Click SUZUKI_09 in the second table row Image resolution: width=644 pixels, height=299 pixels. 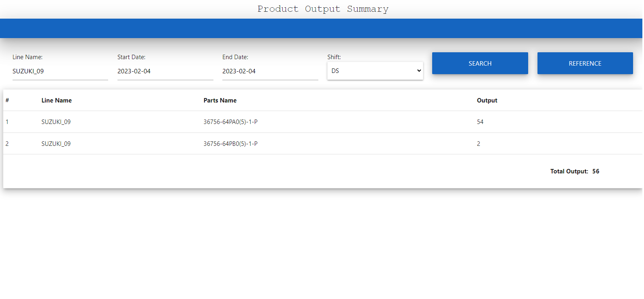click(x=56, y=144)
